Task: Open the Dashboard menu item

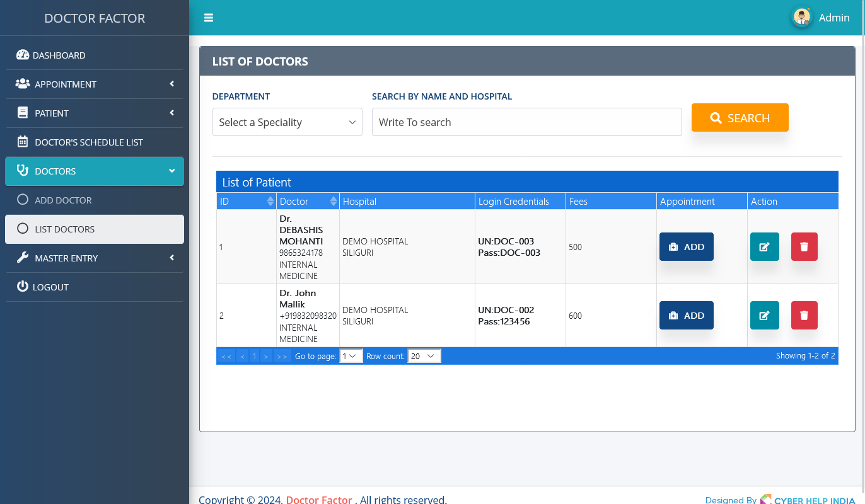Action: [x=59, y=55]
